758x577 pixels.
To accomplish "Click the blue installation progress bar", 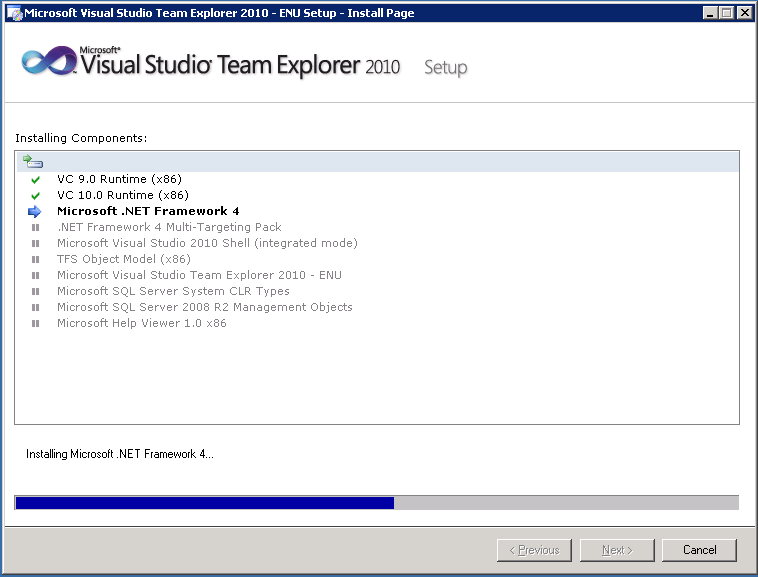I will click(377, 503).
